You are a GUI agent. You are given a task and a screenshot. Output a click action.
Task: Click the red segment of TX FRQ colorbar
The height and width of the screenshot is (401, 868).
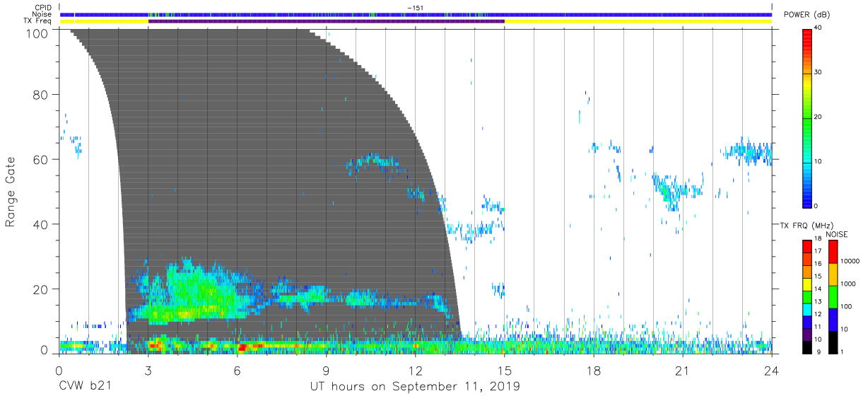(x=807, y=247)
